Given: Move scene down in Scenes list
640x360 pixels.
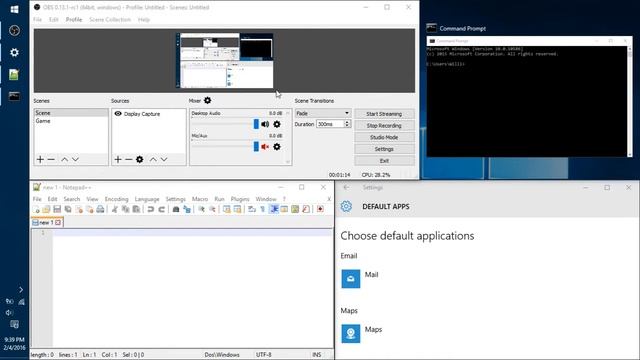Looking at the screenshot, I should [76, 159].
